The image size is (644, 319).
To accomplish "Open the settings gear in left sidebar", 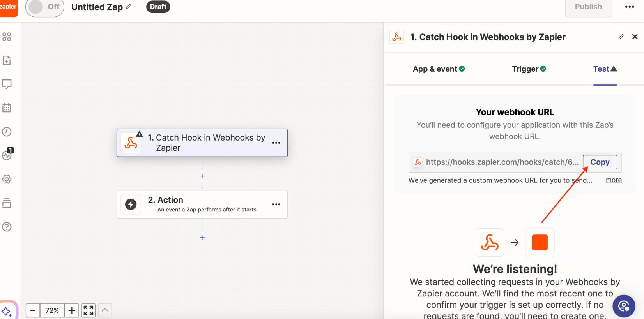I will point(7,179).
